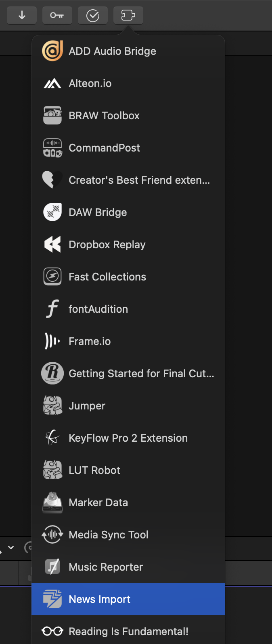
Task: Click the Fast Collections lightning icon
Action: point(52,277)
